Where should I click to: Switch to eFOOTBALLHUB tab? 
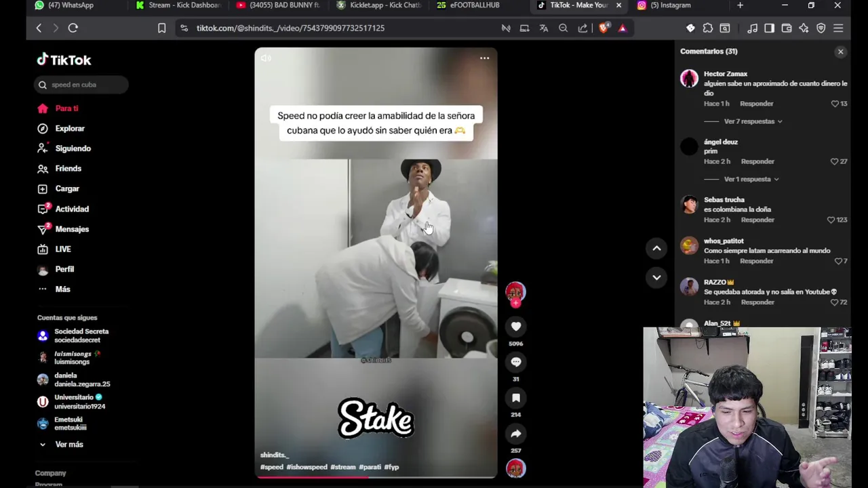click(x=475, y=5)
